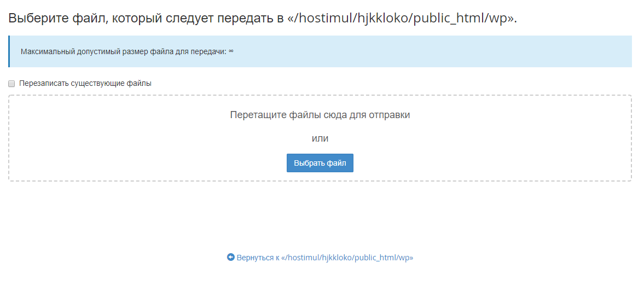Click the upload path in the heading
Screen dimensions: 644x286
point(401,18)
